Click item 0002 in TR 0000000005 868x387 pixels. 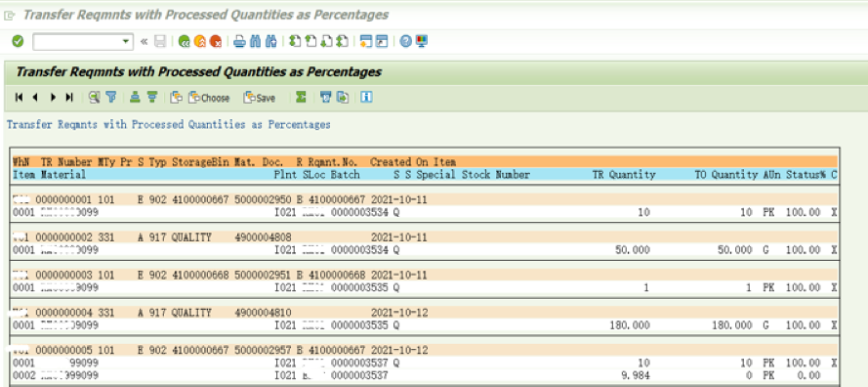tap(23, 376)
